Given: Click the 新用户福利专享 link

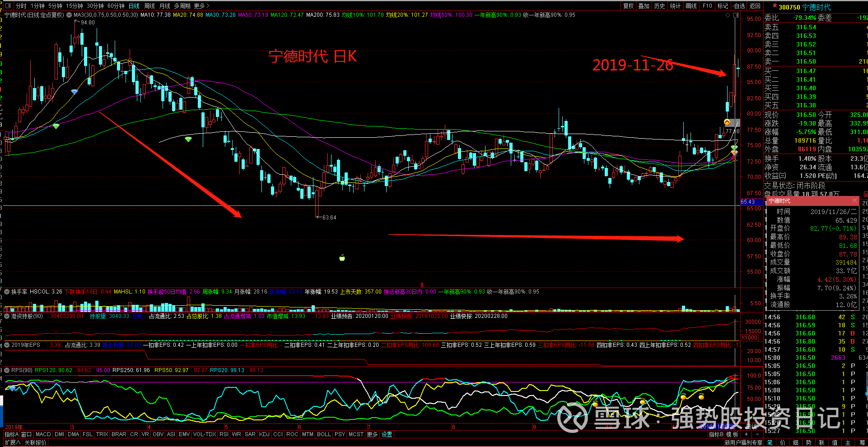Looking at the screenshot, I should pos(743,442).
